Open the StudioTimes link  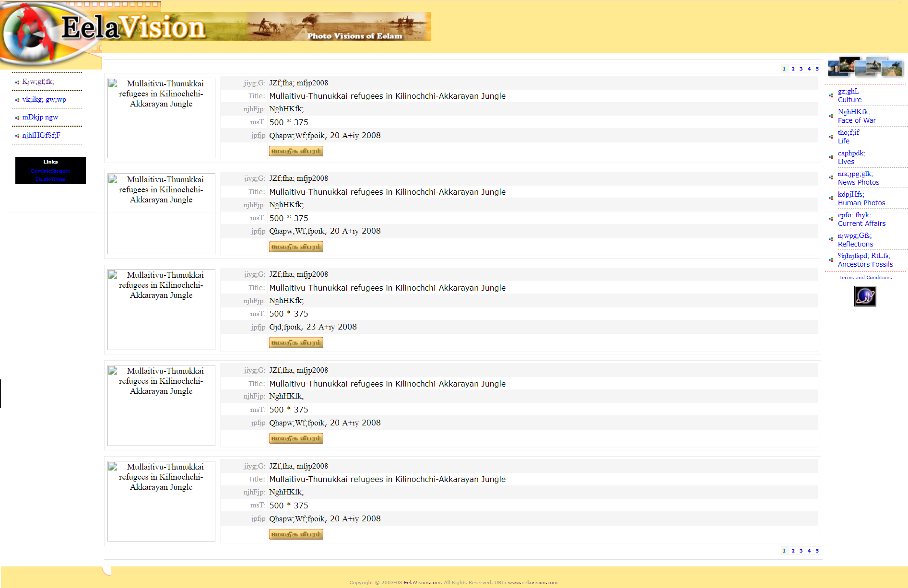50,179
